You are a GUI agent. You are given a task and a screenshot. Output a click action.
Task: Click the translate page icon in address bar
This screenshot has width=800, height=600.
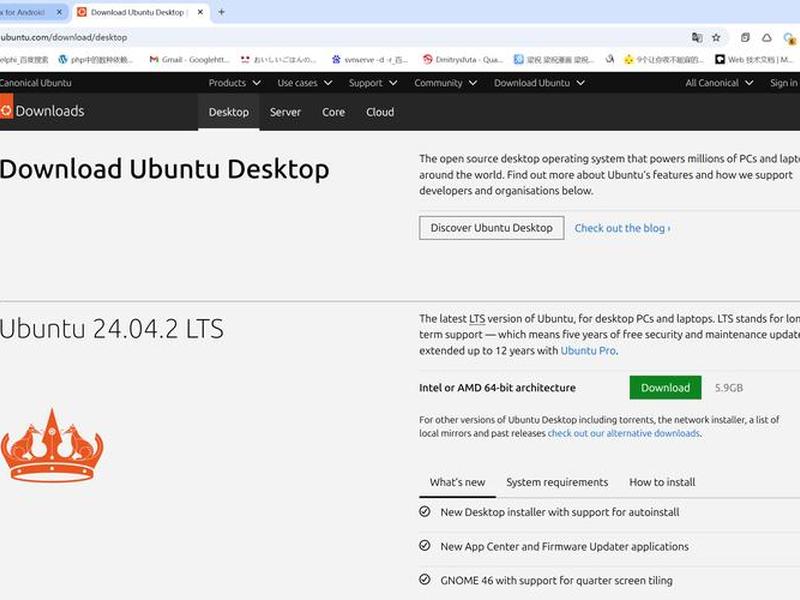[697, 37]
